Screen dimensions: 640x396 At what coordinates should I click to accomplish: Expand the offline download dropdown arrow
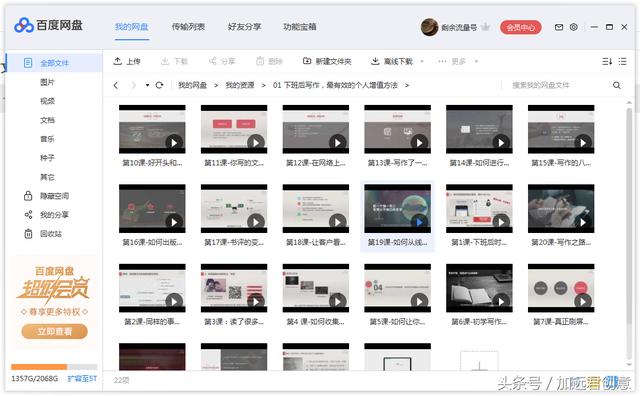[422, 62]
